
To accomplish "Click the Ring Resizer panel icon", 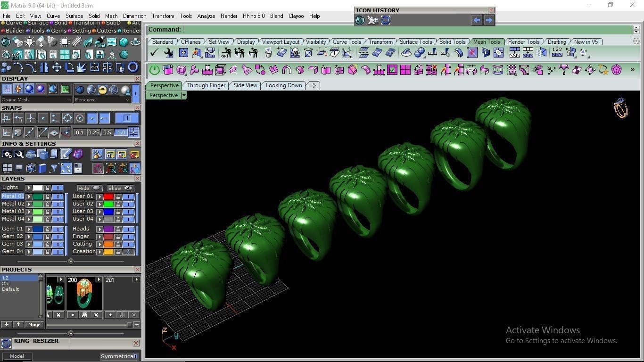I will click(x=6, y=343).
